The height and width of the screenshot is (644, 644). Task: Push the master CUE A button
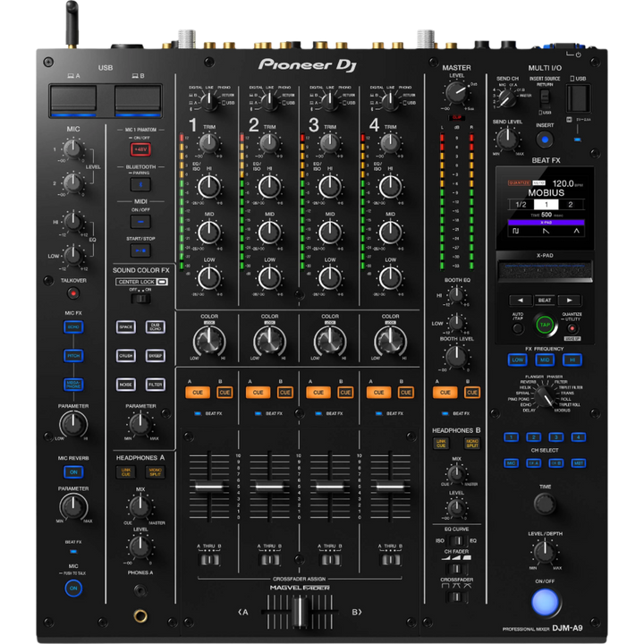(x=445, y=393)
